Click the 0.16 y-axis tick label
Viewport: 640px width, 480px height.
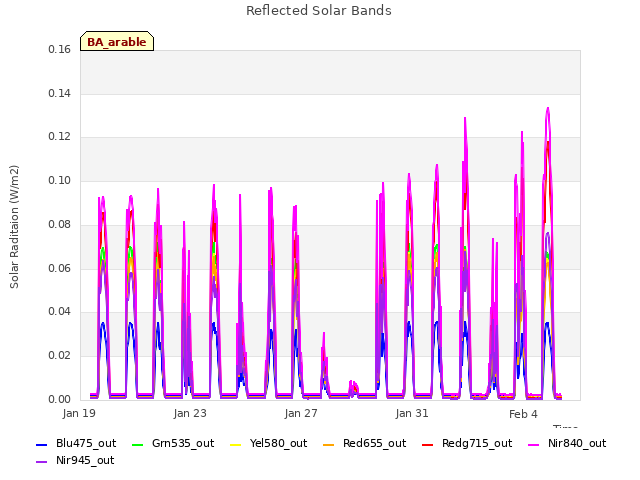[60, 49]
